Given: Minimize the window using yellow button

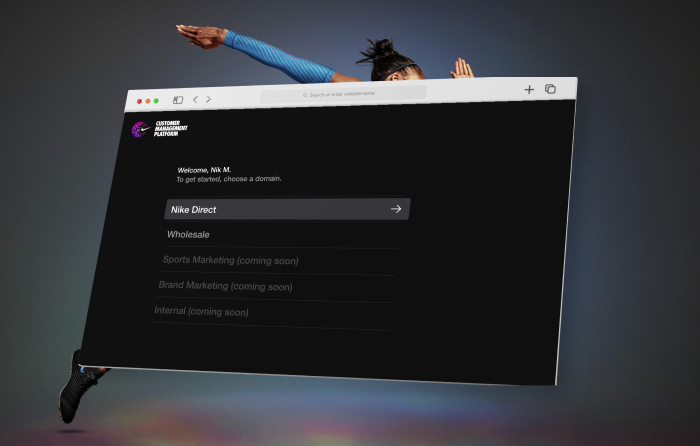Looking at the screenshot, I should pos(148,102).
